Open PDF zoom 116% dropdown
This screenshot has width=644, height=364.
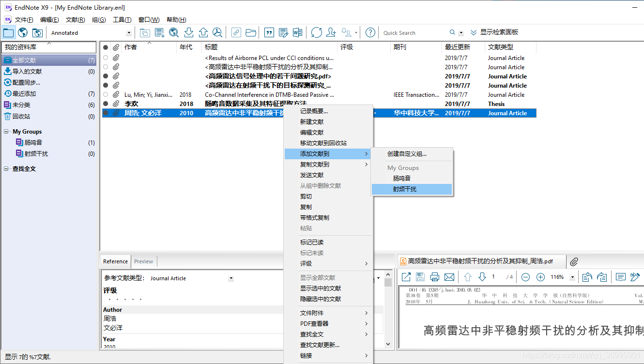coord(572,277)
